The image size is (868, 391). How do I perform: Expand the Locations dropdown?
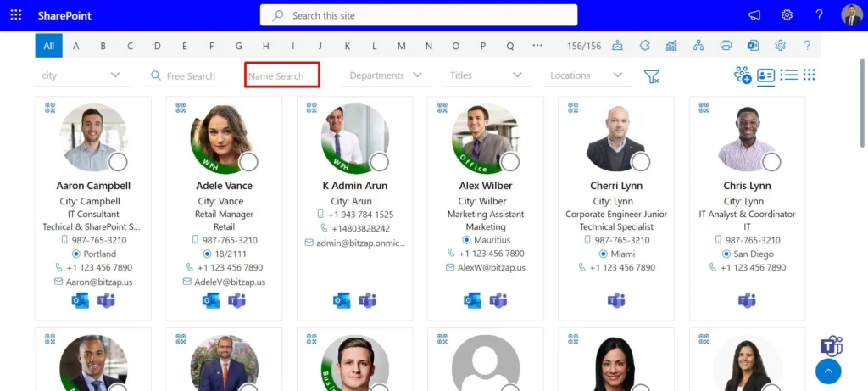tap(587, 75)
